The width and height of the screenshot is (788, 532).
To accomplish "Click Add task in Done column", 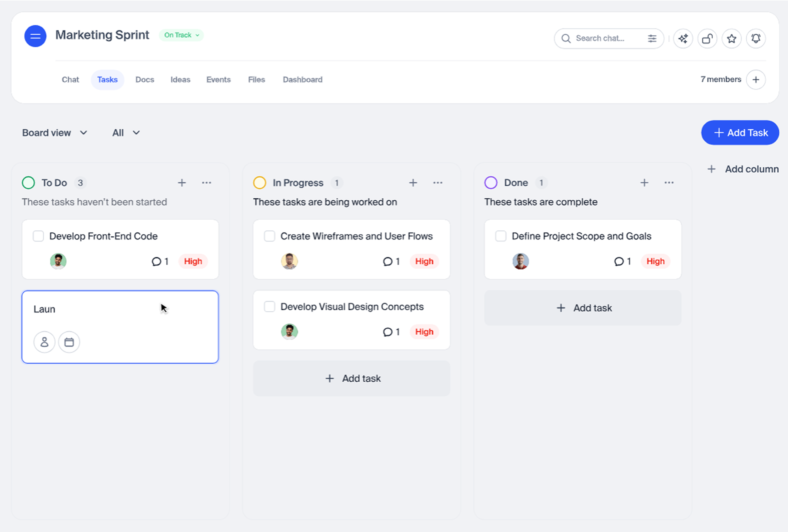I will 583,308.
